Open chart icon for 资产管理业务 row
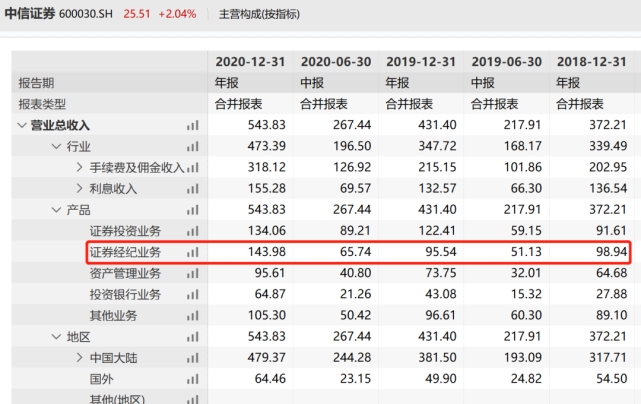The image size is (641, 404). pyautogui.click(x=193, y=274)
